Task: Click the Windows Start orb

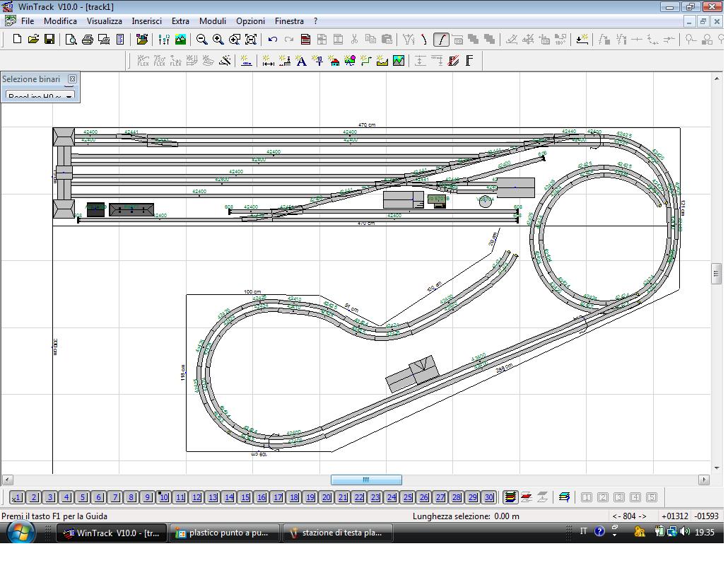Action: (20, 533)
